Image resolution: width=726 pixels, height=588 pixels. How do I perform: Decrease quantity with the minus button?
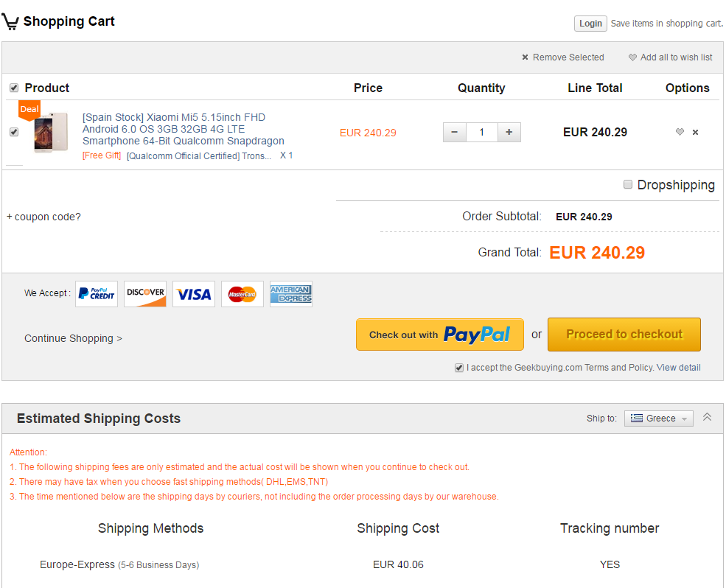click(x=454, y=133)
